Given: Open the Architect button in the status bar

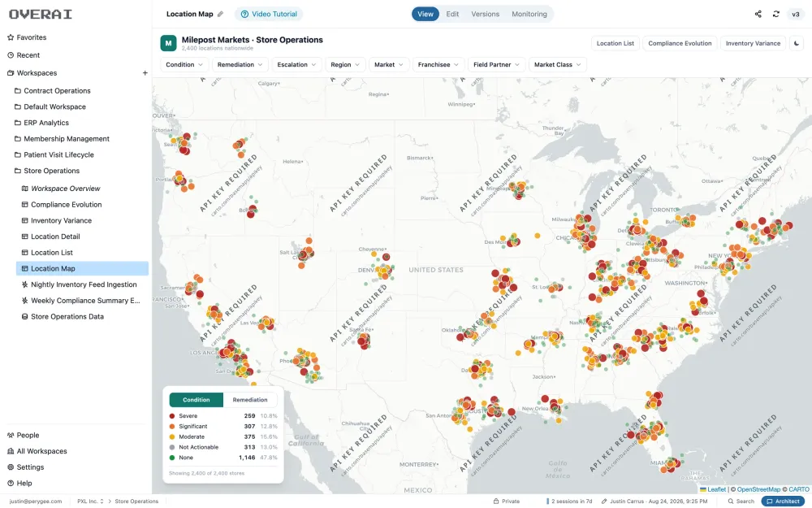Looking at the screenshot, I should 783,501.
